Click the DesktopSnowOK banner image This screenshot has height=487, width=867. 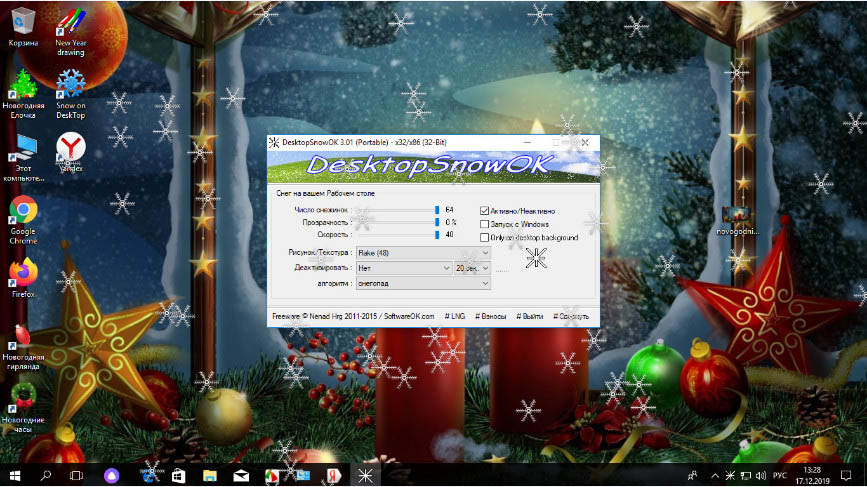[x=434, y=167]
